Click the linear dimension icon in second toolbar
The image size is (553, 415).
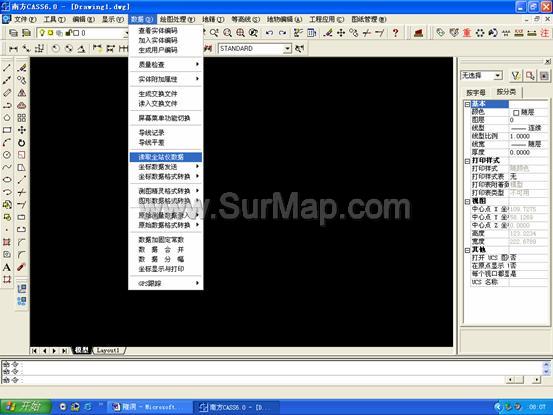13,49
